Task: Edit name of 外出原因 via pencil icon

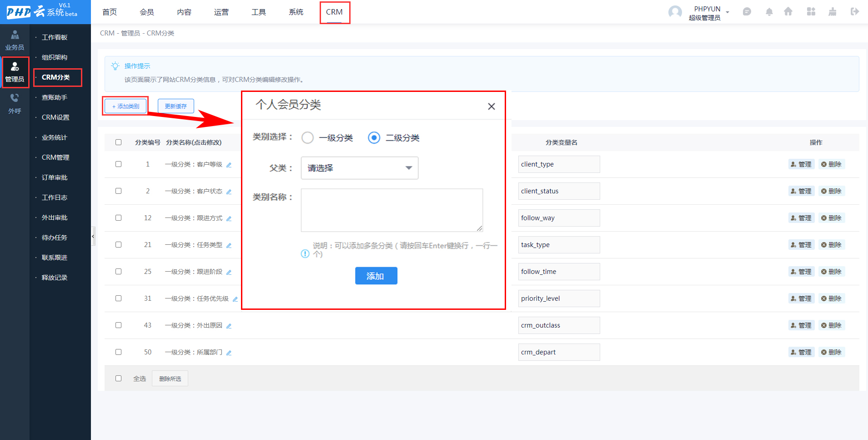Action: [229, 326]
